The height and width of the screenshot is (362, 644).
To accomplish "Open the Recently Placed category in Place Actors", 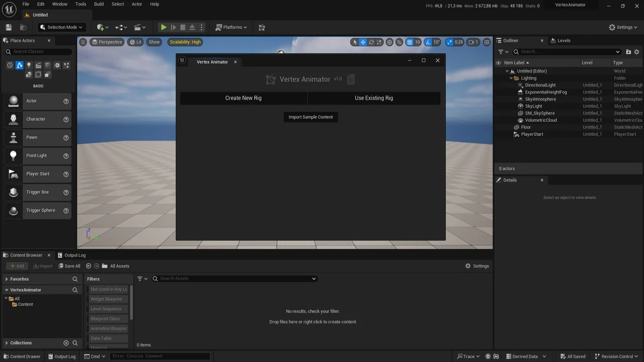I will coord(10,65).
